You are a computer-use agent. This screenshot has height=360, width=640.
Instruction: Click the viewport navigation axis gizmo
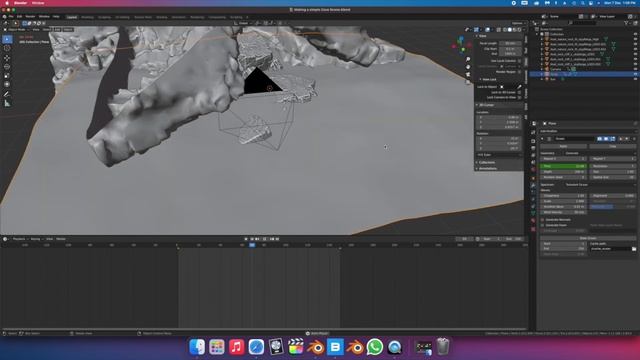(461, 44)
